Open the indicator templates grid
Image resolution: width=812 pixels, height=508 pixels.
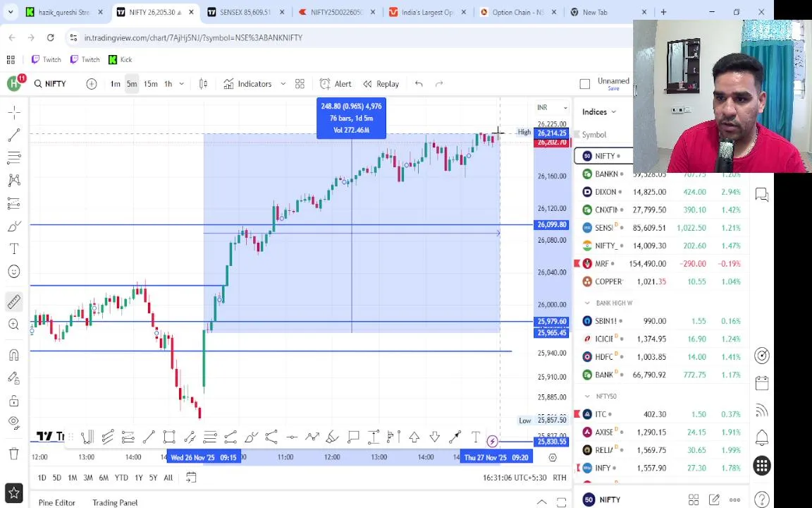[300, 84]
